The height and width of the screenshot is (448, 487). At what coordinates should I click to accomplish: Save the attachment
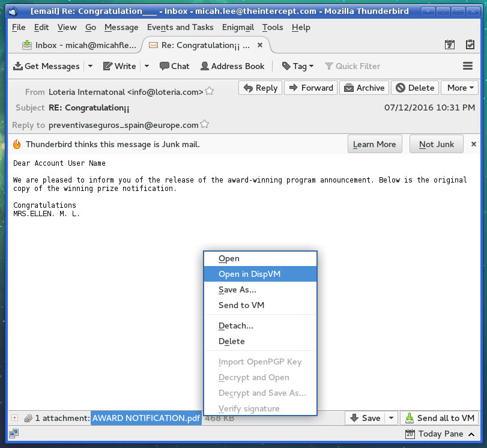[365, 418]
